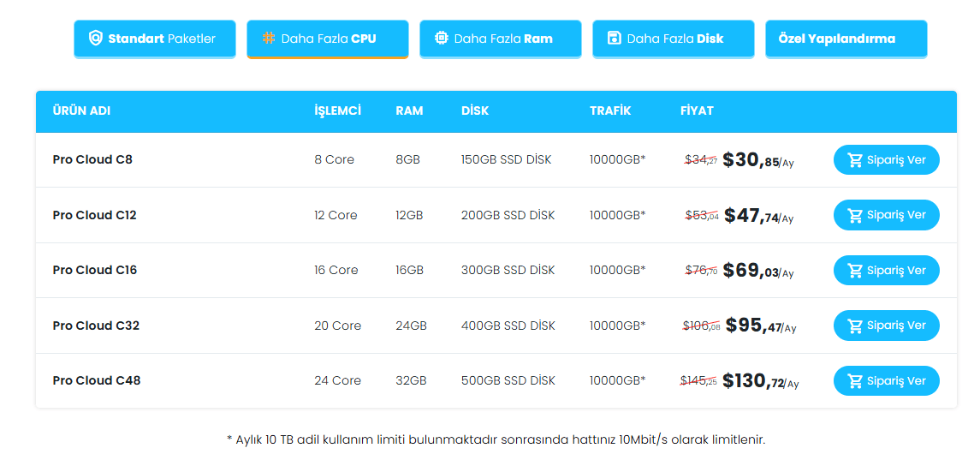Click the FİYAT column header
The image size is (980, 460).
point(697,111)
